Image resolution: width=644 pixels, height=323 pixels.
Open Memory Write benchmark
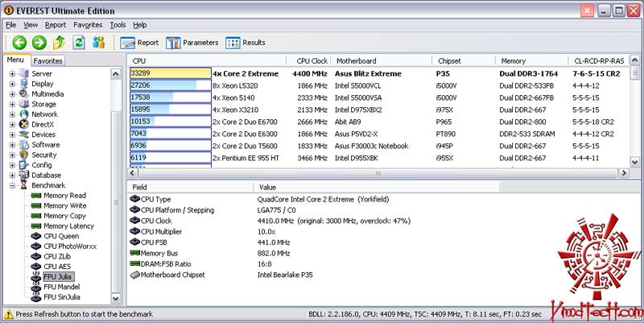tap(65, 205)
